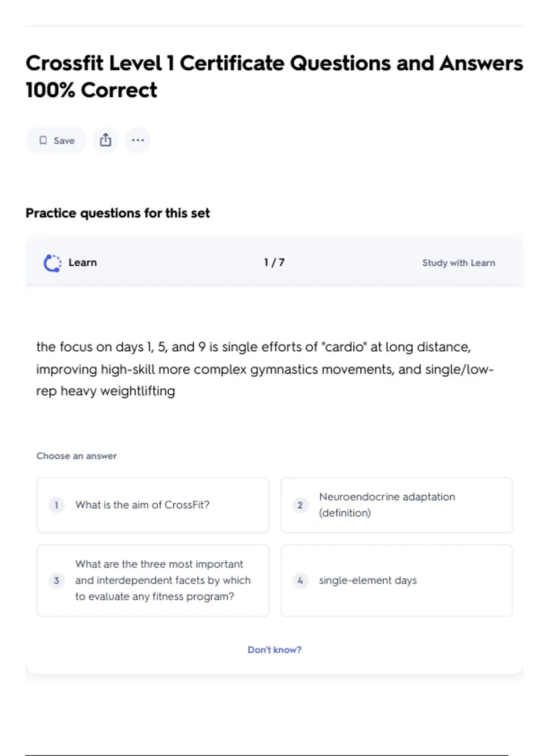The height and width of the screenshot is (756, 534).
Task: Click the share upload icon
Action: (105, 141)
